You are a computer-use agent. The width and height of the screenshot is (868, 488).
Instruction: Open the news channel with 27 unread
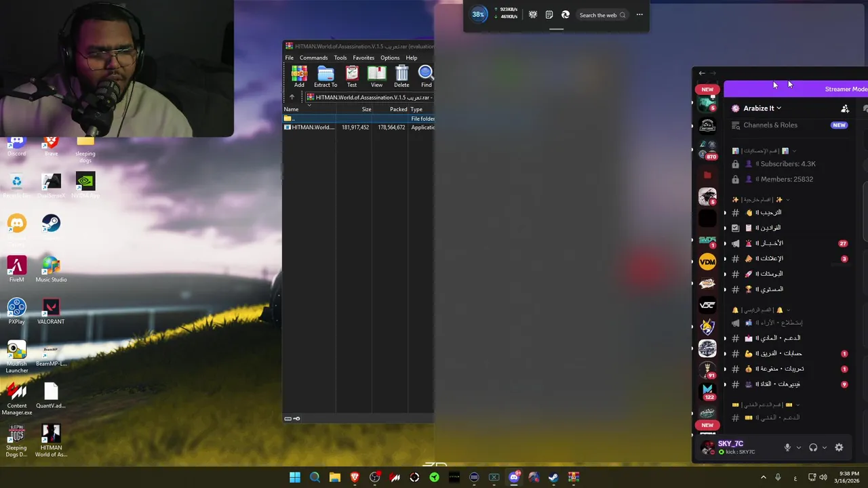click(790, 243)
